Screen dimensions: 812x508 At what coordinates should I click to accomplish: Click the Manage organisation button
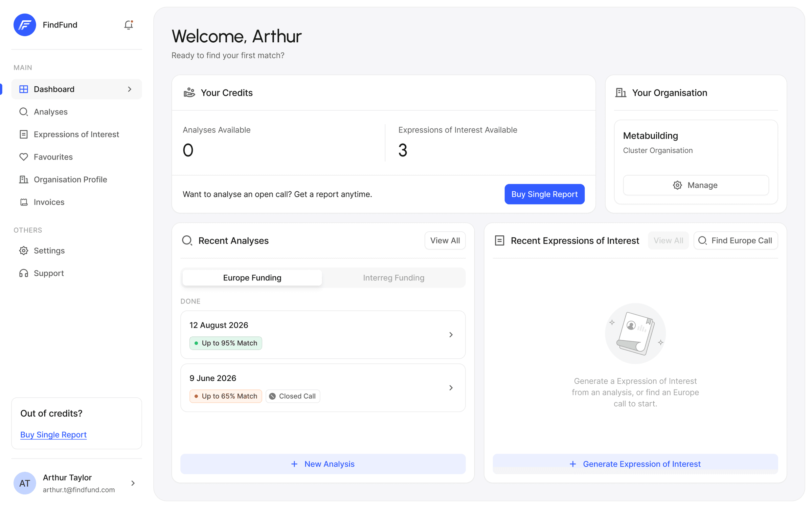[696, 185]
